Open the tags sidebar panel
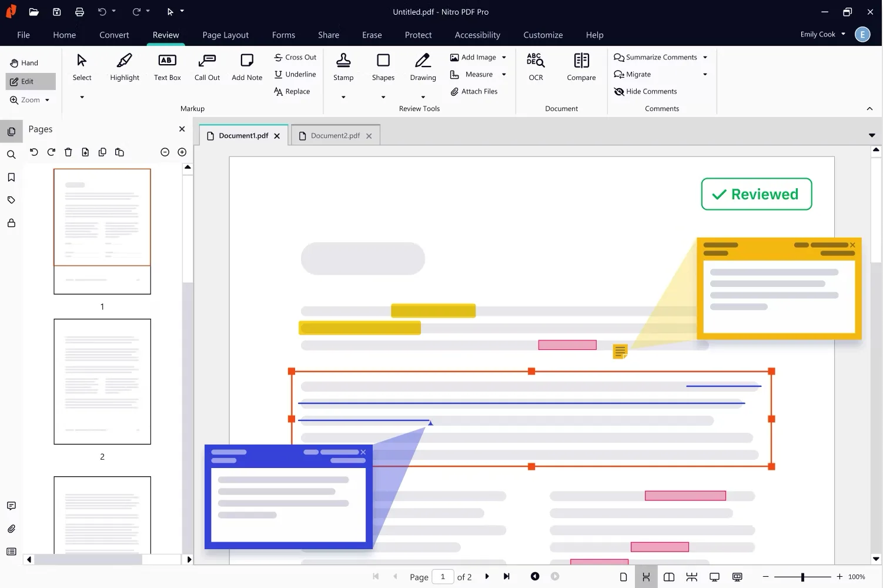The image size is (883, 588). coord(11,200)
